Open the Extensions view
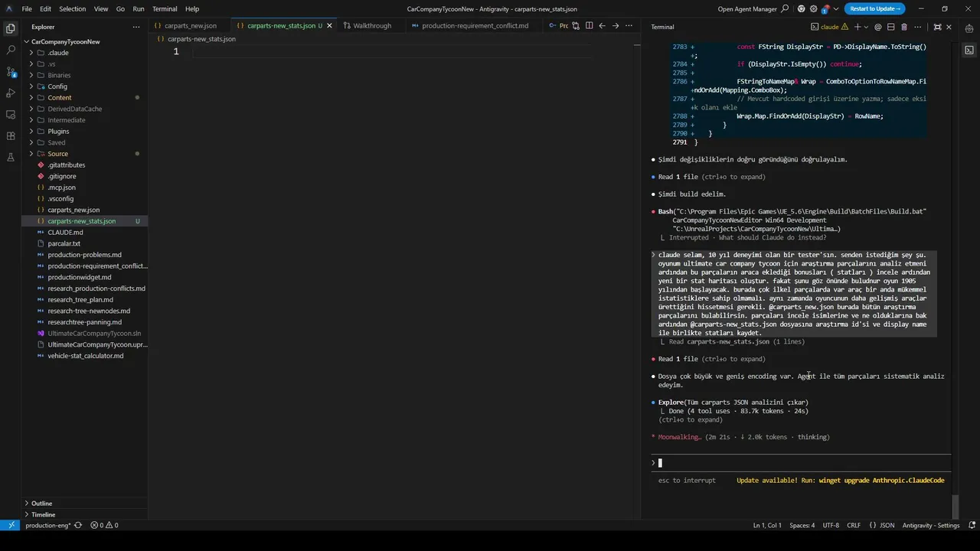Viewport: 980px width, 551px height. [x=11, y=135]
